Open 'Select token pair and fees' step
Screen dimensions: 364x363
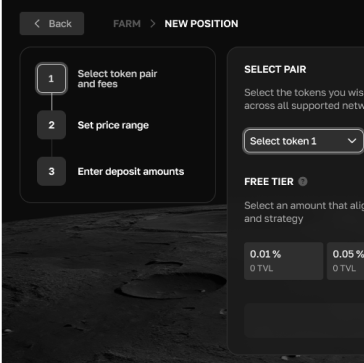click(117, 79)
